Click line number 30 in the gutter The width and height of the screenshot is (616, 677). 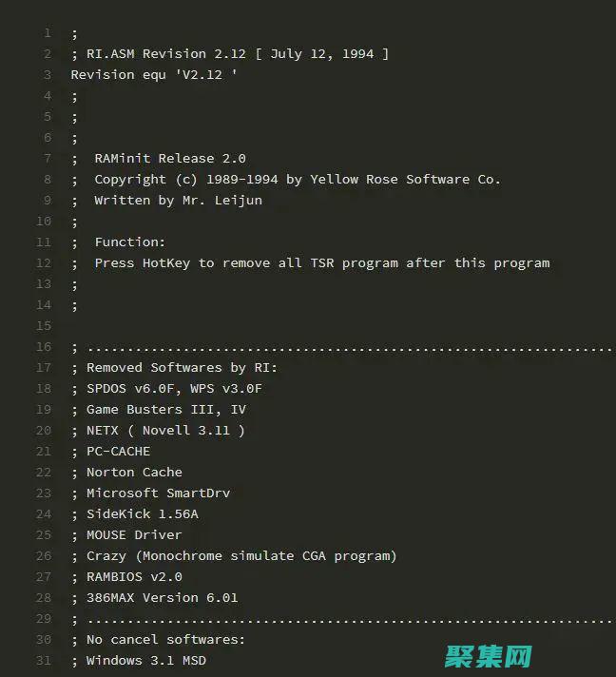coord(44,639)
